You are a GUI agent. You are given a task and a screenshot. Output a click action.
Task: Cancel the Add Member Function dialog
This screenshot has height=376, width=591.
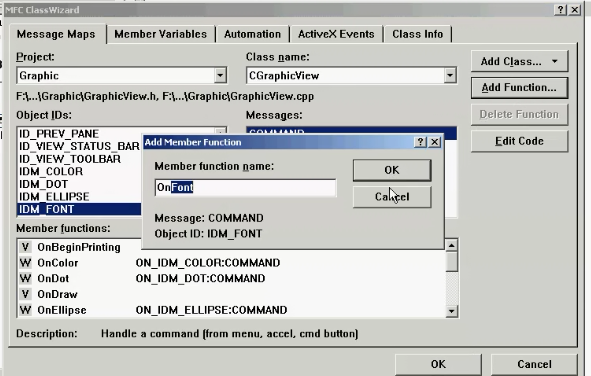[x=392, y=197]
